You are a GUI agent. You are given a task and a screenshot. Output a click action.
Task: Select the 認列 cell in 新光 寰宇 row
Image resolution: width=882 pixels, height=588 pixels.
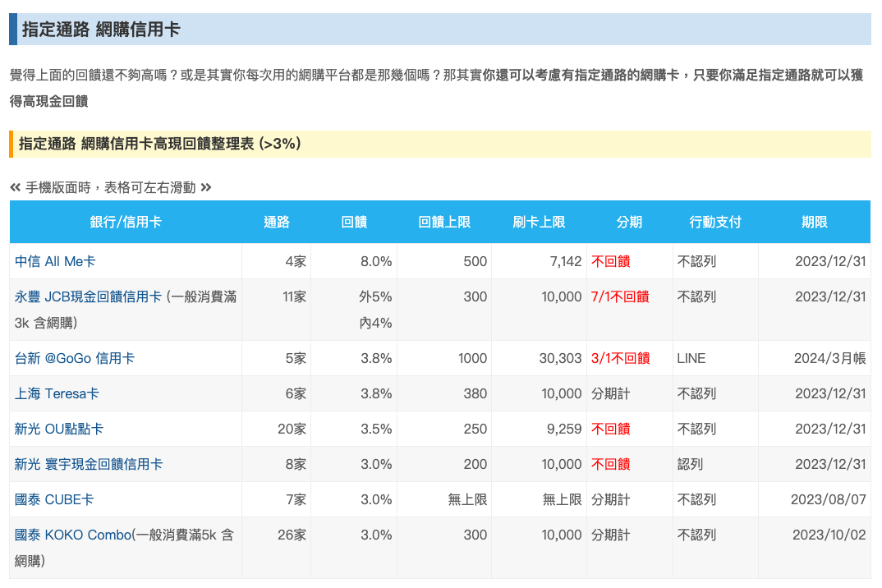715,465
